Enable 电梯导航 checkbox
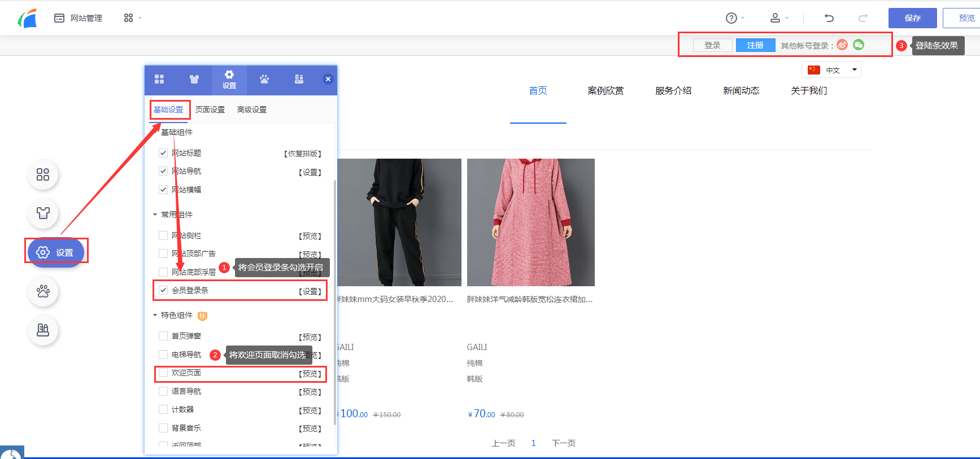980x459 pixels. tap(163, 355)
